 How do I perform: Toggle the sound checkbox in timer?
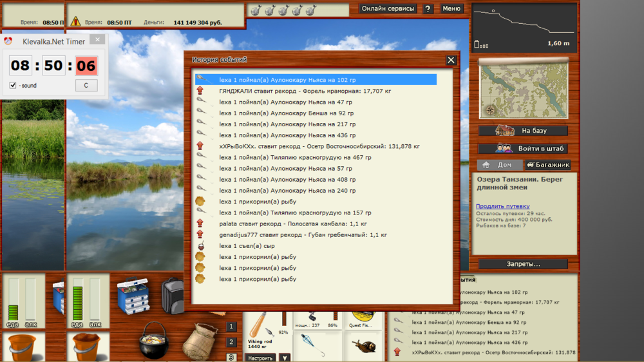13,86
